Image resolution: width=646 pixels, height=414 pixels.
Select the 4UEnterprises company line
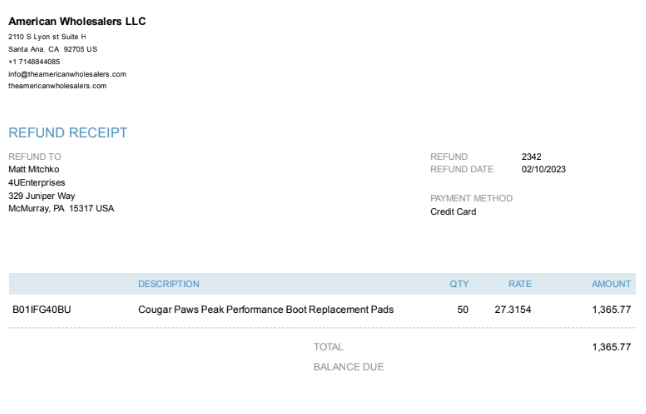point(37,182)
